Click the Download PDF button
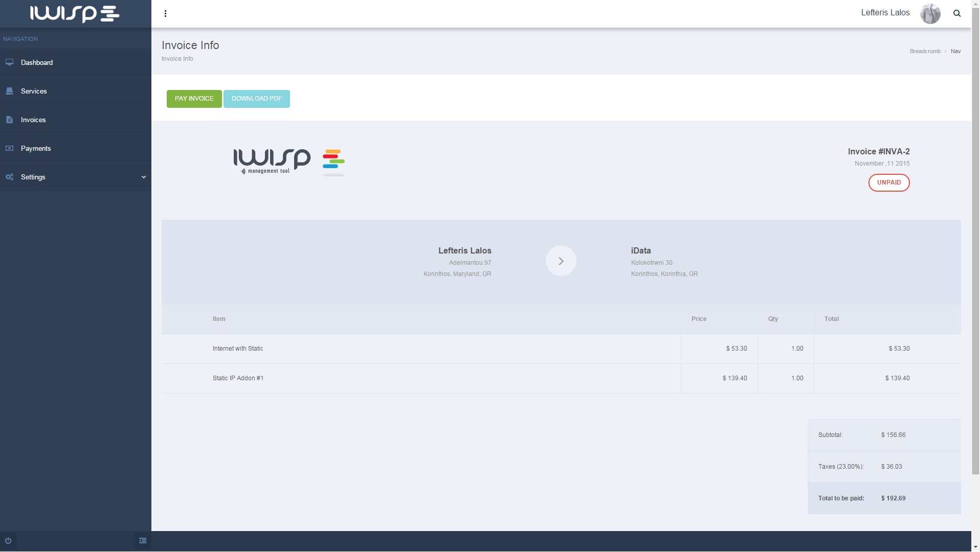This screenshot has height=552, width=980. click(256, 99)
